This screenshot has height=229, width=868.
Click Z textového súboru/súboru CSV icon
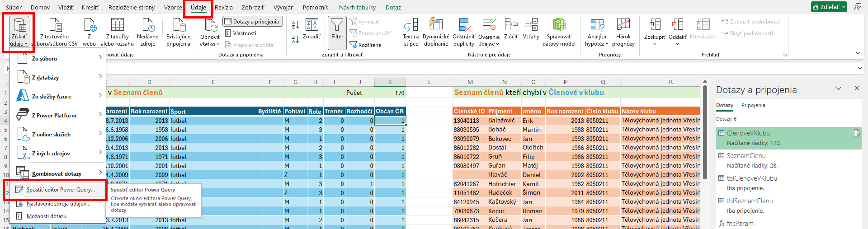pyautogui.click(x=55, y=25)
